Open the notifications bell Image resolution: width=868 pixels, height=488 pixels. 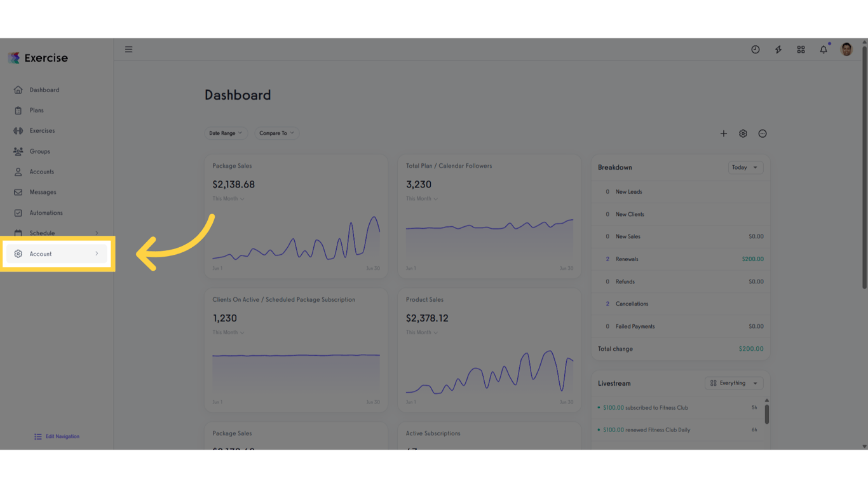point(824,50)
